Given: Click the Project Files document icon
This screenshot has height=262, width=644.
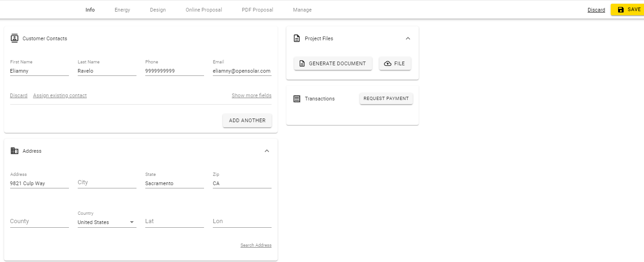Looking at the screenshot, I should [x=297, y=38].
